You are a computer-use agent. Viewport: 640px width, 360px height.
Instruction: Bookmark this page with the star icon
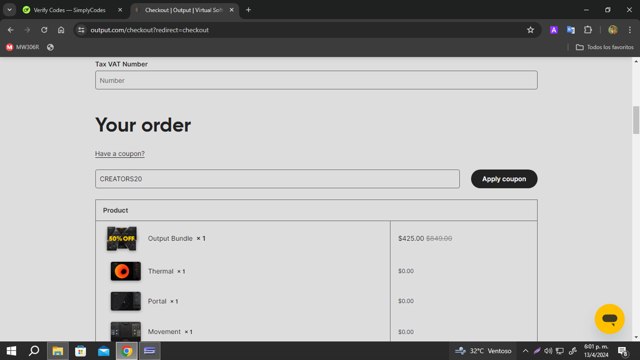tap(530, 30)
